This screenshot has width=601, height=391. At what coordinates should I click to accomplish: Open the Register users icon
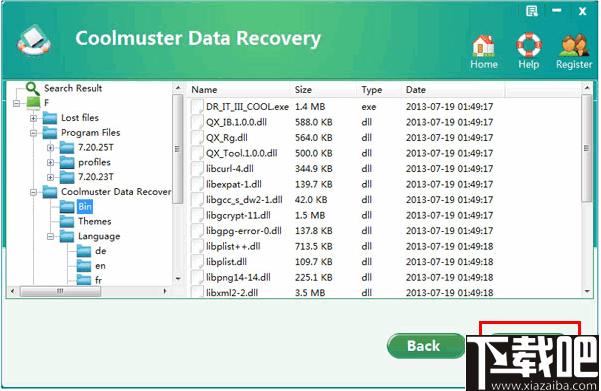(574, 45)
